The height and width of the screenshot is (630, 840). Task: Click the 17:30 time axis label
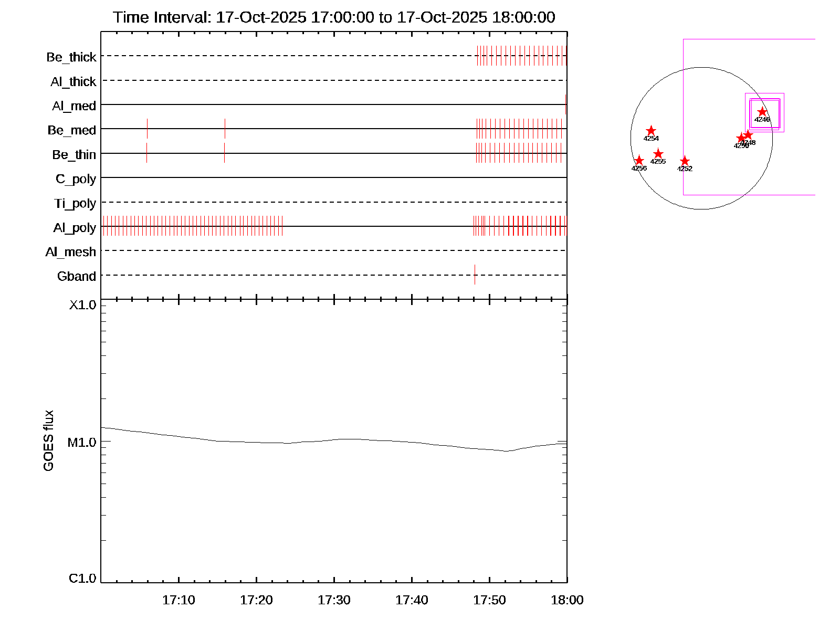334,600
